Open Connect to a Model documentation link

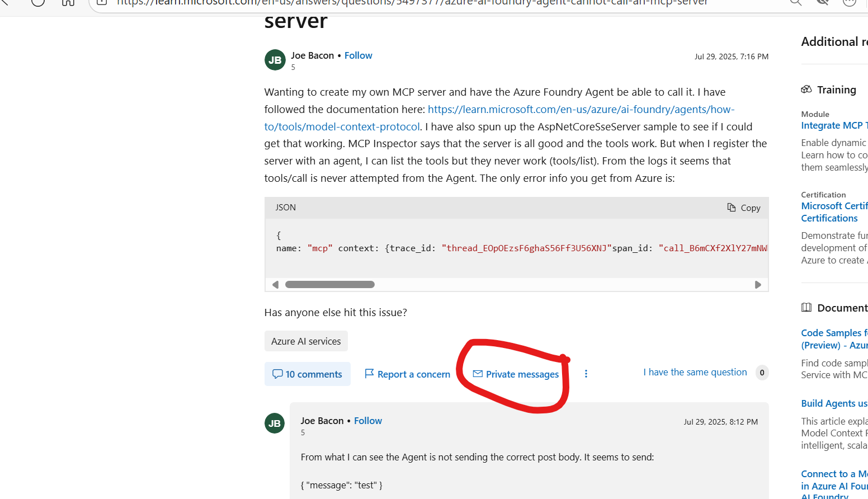coord(834,483)
